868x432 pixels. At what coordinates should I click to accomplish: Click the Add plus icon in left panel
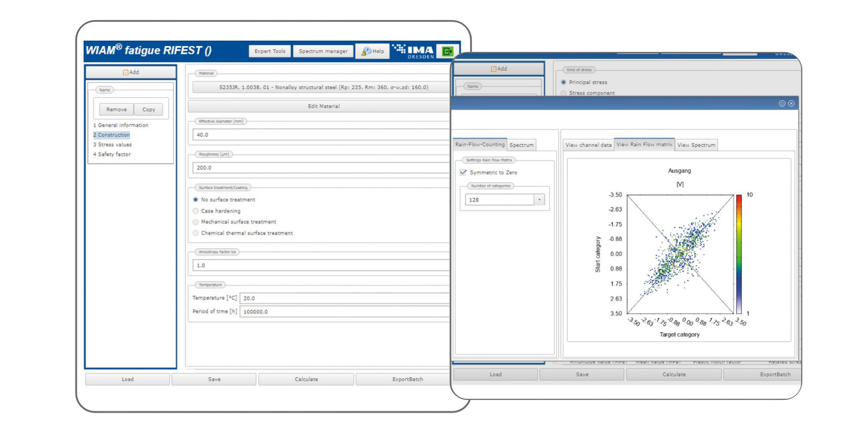(x=126, y=72)
